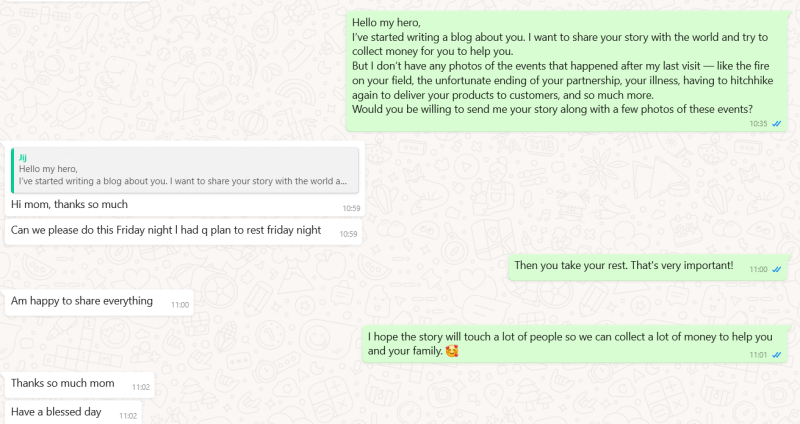Click the 11:02 timestamp on 'Thanks so much mom'
The width and height of the screenshot is (800, 424).
pyautogui.click(x=141, y=387)
